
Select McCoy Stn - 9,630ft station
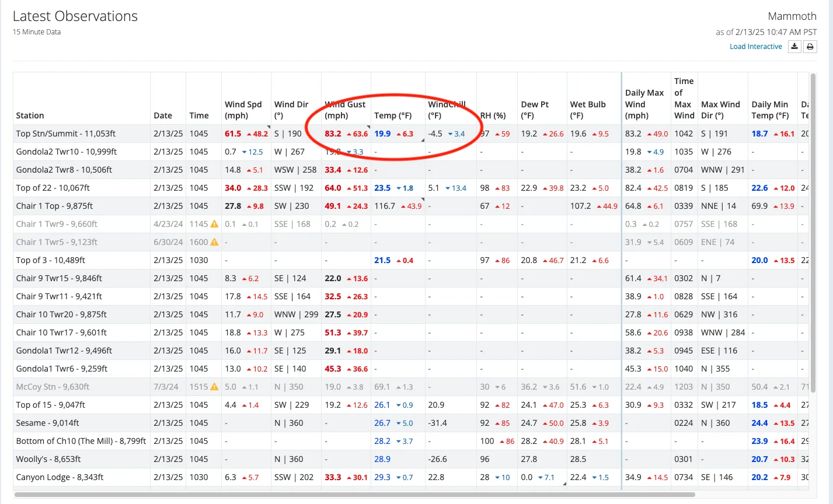[x=53, y=387]
